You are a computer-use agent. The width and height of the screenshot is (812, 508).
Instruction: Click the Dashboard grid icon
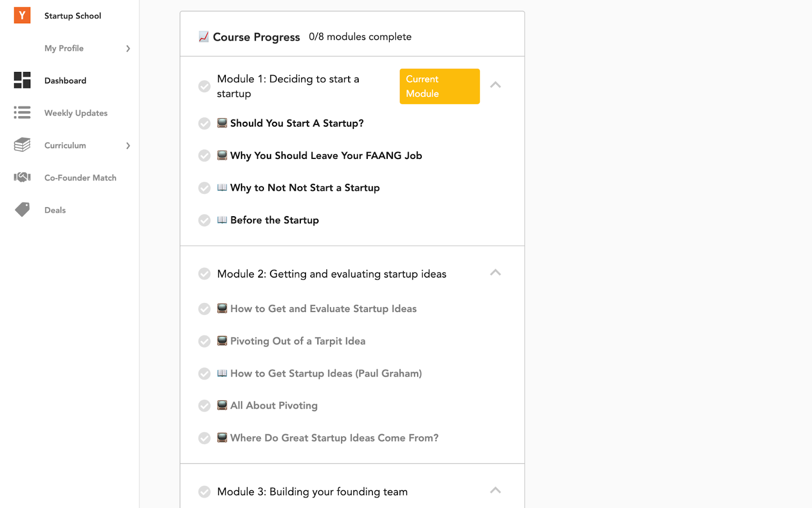tap(22, 80)
